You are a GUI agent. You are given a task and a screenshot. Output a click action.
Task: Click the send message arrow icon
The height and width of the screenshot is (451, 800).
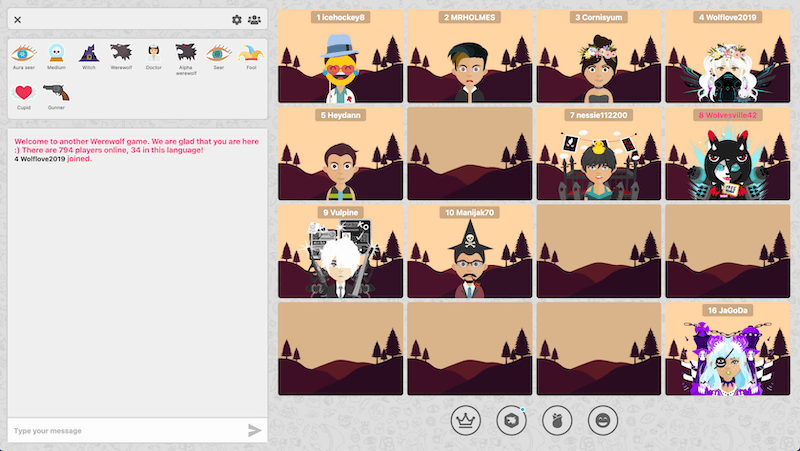click(254, 430)
